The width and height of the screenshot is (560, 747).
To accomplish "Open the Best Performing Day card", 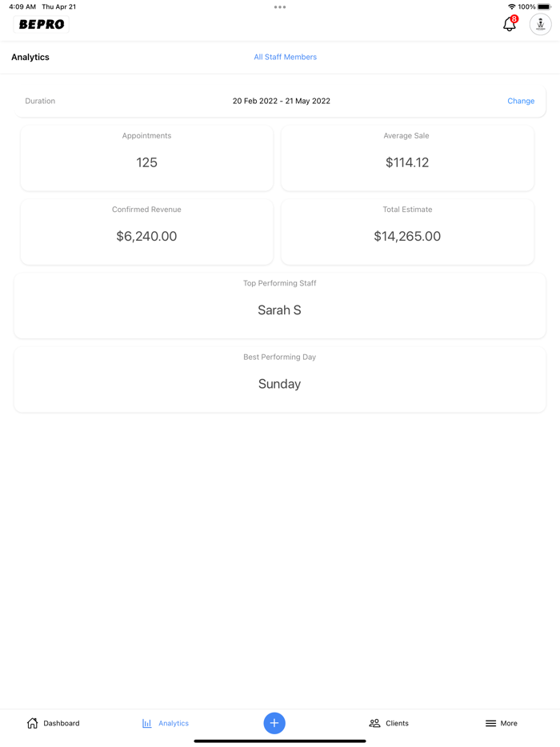I will (279, 379).
